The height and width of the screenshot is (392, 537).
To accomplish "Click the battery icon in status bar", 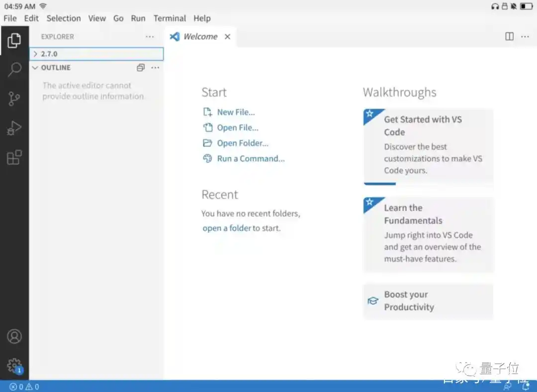I will point(526,6).
